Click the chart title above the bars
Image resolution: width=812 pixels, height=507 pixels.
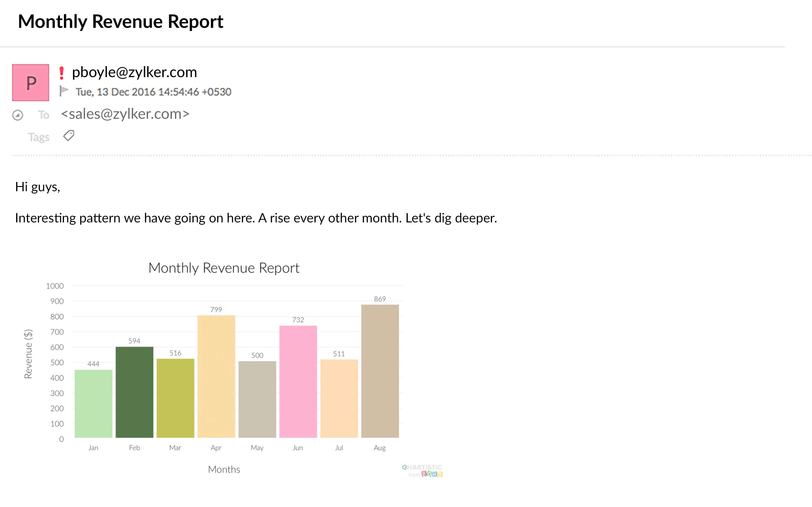pyautogui.click(x=224, y=268)
